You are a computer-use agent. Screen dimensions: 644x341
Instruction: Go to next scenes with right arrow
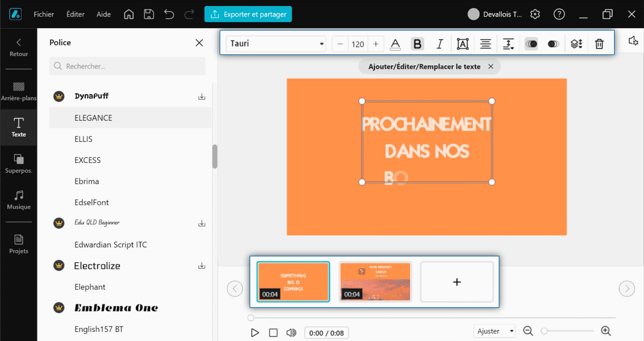coord(627,289)
